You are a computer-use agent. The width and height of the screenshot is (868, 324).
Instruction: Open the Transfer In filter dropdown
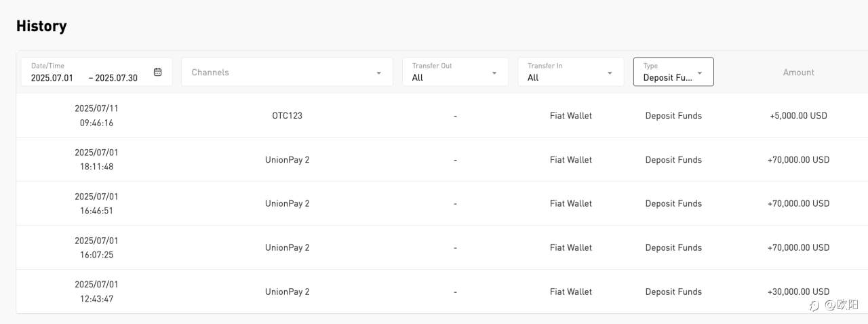570,72
